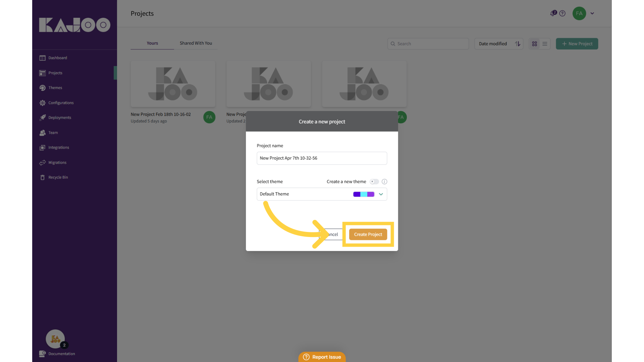This screenshot has width=644, height=362.
Task: Select the Yours tab
Action: coord(152,43)
